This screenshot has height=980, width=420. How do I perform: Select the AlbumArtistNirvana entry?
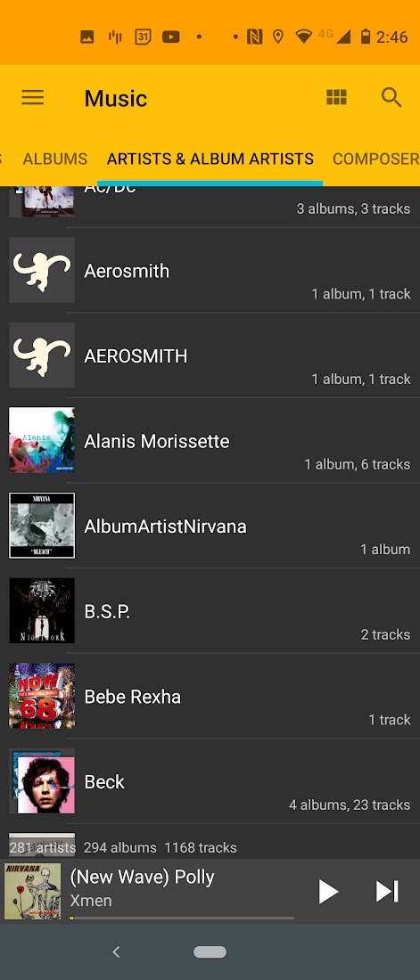click(210, 526)
